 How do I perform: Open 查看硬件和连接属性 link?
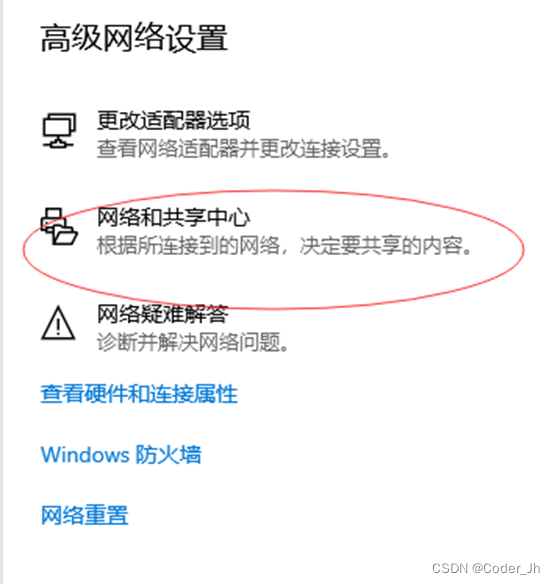click(139, 394)
